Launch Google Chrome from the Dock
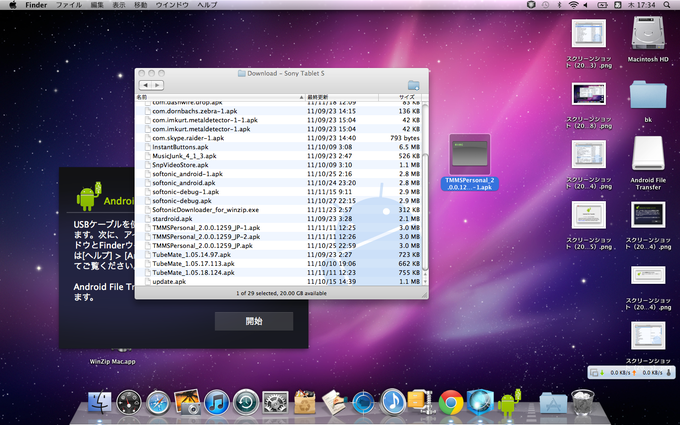 tap(451, 402)
